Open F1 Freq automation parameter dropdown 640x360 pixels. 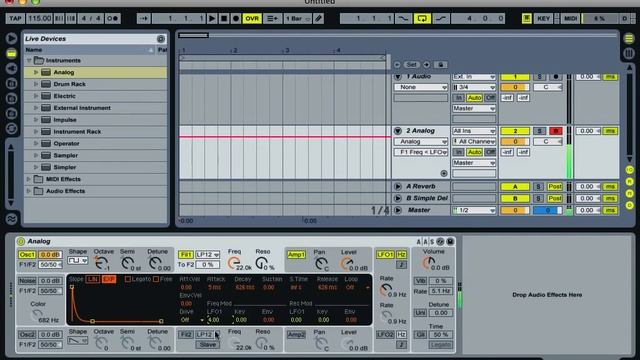(421, 152)
